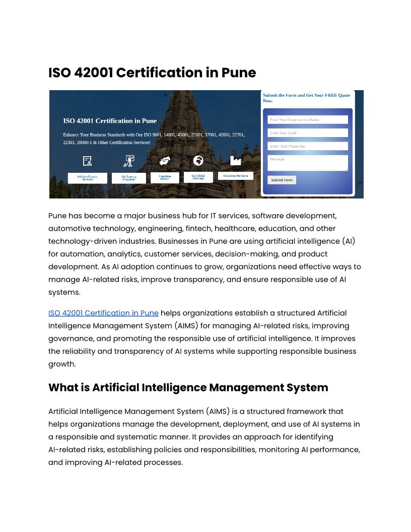Click the Submit Form button
The width and height of the screenshot is (411, 532).
pos(282,180)
